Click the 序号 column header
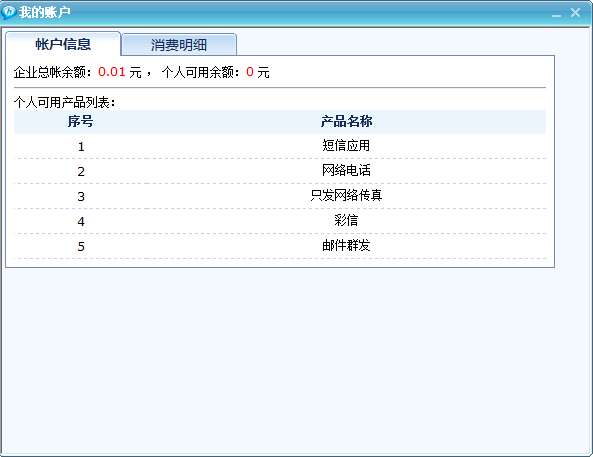Screen dimensions: 593x457 [x=80, y=121]
